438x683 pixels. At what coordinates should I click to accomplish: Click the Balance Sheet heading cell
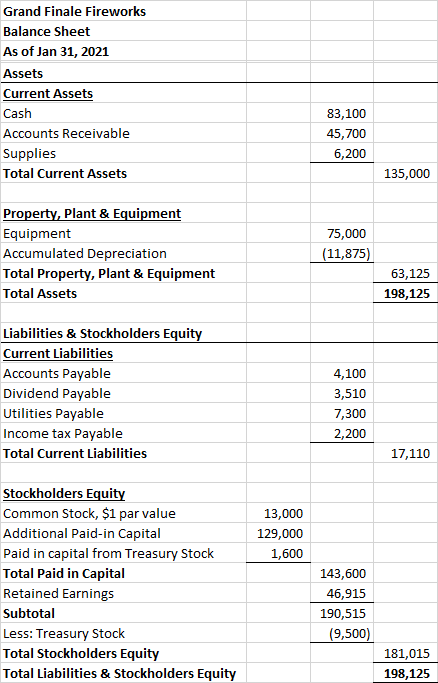[x=47, y=31]
